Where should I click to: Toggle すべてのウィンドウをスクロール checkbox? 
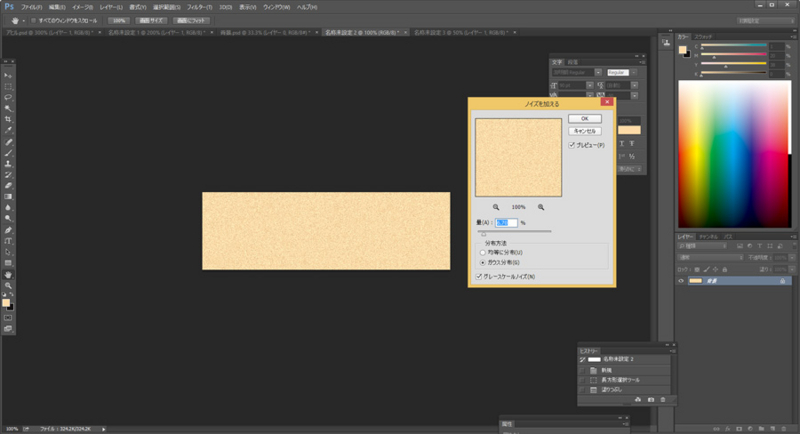[x=34, y=21]
